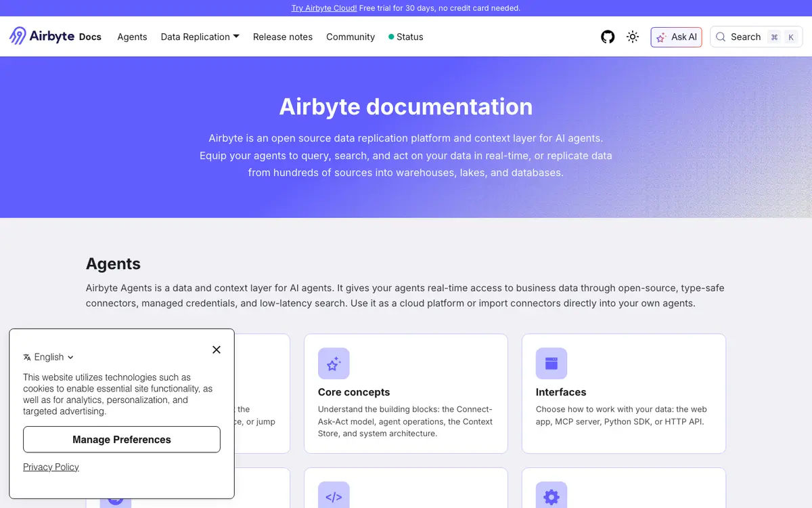The height and width of the screenshot is (508, 812).
Task: Click the Airbyte documentation title
Action: tap(406, 106)
